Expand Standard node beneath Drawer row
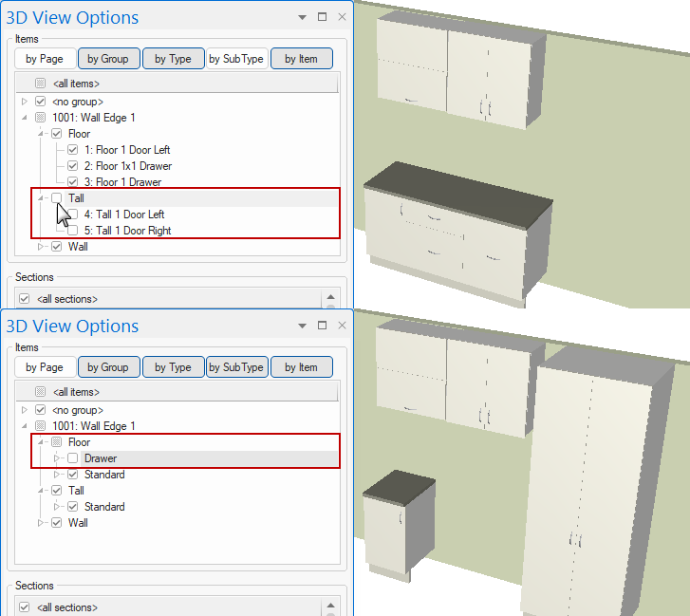The width and height of the screenshot is (690, 616). (x=57, y=475)
